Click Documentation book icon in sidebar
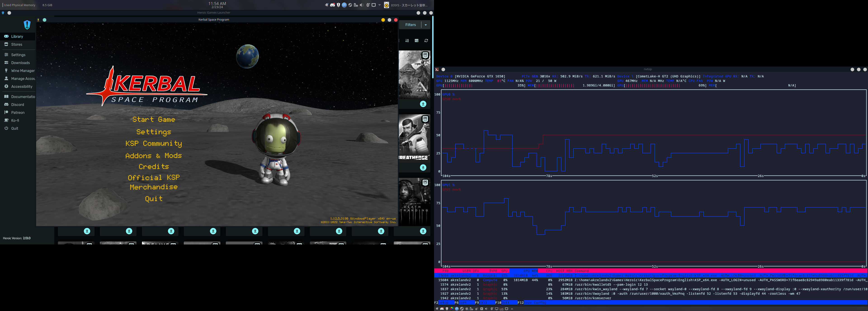This screenshot has height=311, width=868. 6,96
